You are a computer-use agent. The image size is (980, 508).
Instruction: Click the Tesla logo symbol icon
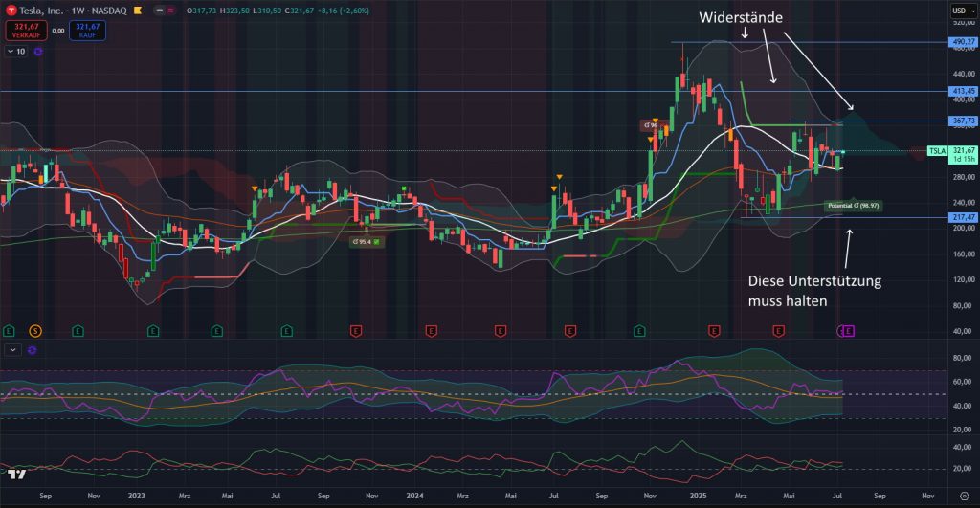pos(11,10)
